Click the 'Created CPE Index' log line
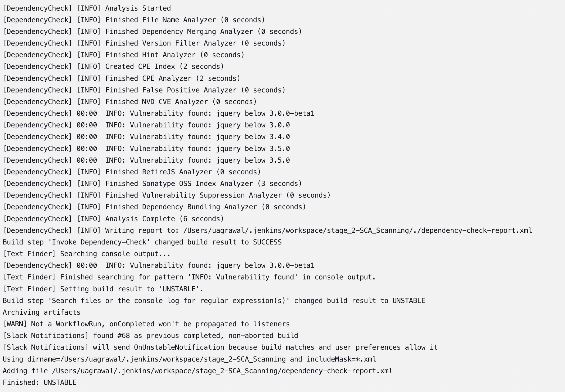565x392 pixels. click(113, 66)
